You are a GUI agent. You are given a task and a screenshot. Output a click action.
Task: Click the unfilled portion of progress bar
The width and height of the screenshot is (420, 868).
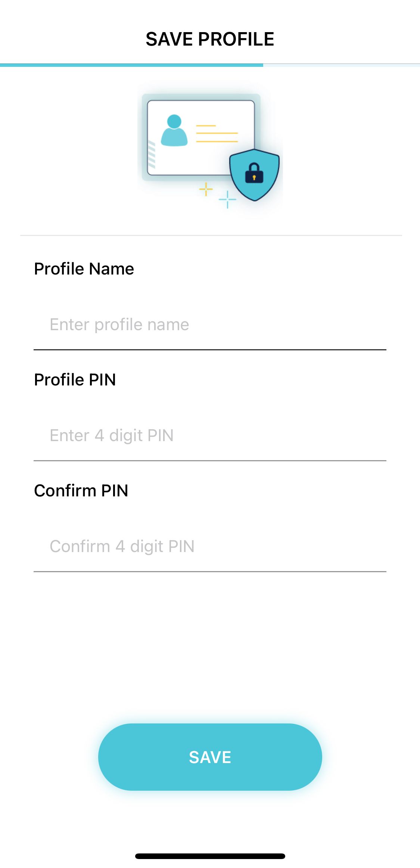tap(341, 65)
